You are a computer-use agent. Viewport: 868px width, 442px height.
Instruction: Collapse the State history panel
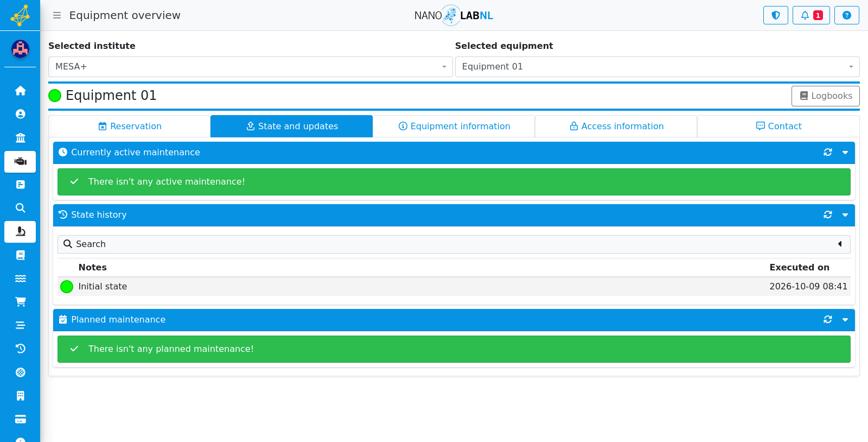(x=845, y=215)
